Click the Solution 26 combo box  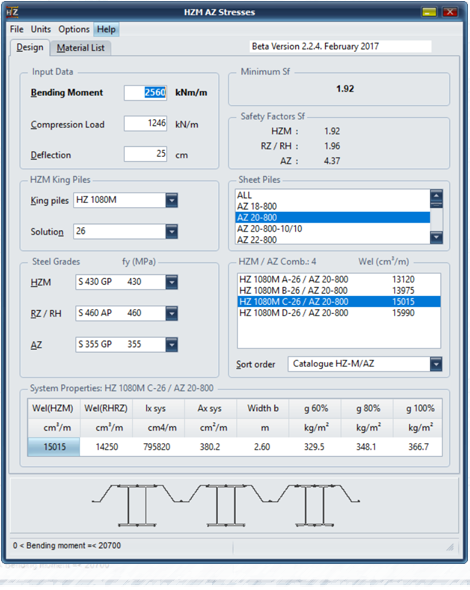point(126,231)
